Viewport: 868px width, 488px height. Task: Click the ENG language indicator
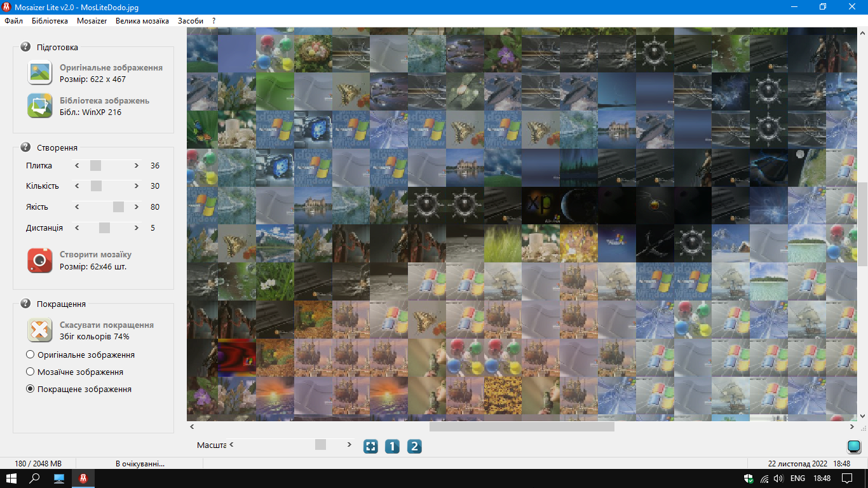[x=797, y=478]
